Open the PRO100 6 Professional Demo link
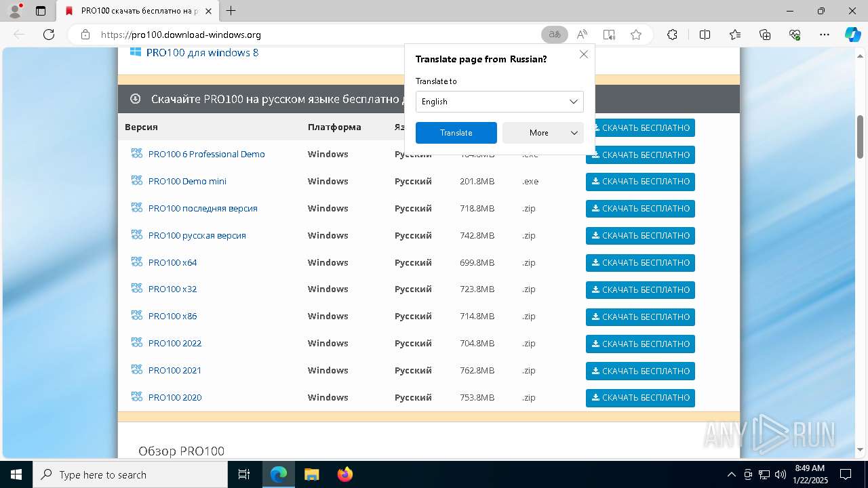 click(x=207, y=155)
